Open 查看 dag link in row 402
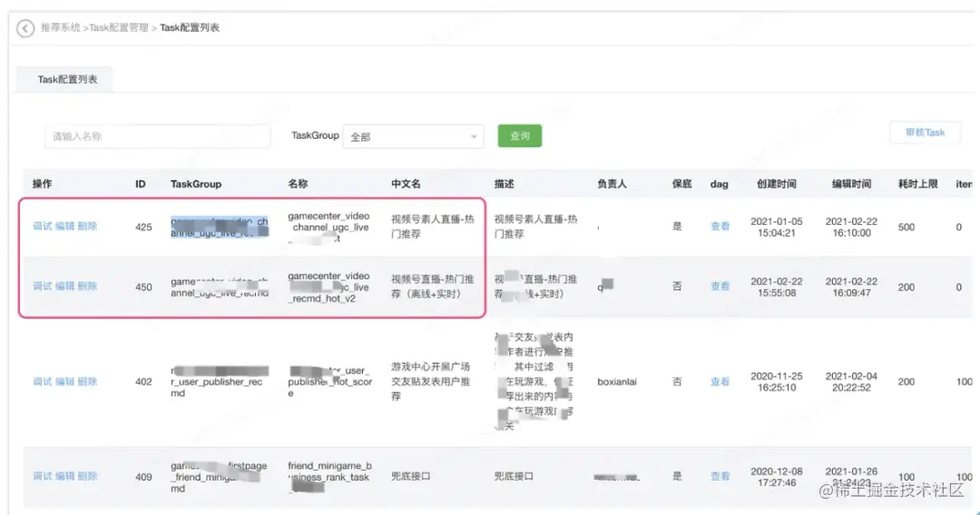 (x=720, y=382)
